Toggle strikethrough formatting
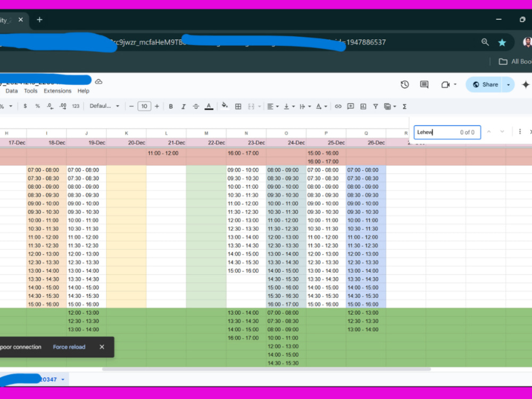The width and height of the screenshot is (532, 399). (x=196, y=106)
